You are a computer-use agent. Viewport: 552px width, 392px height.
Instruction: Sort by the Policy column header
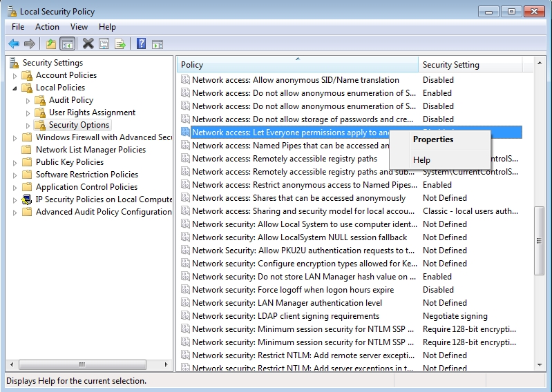(192, 65)
